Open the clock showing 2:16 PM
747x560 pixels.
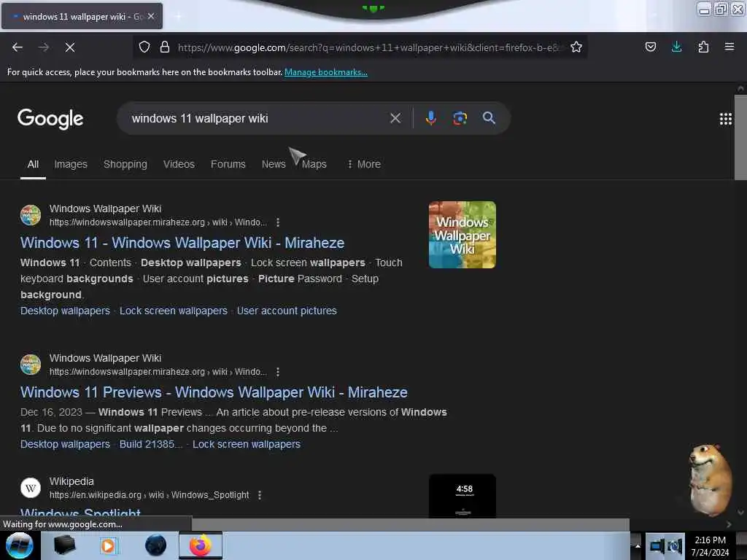711,546
